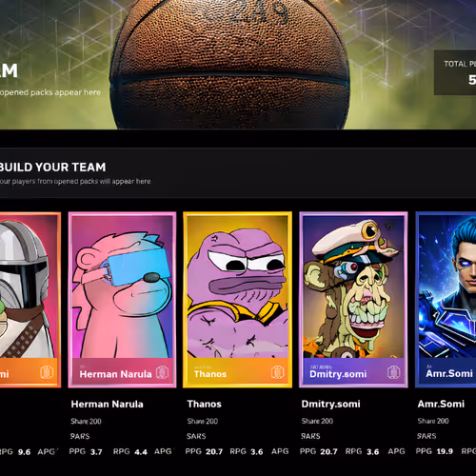Click the badge icon on Herman Narula card
The height and width of the screenshot is (476, 476).
(162, 372)
